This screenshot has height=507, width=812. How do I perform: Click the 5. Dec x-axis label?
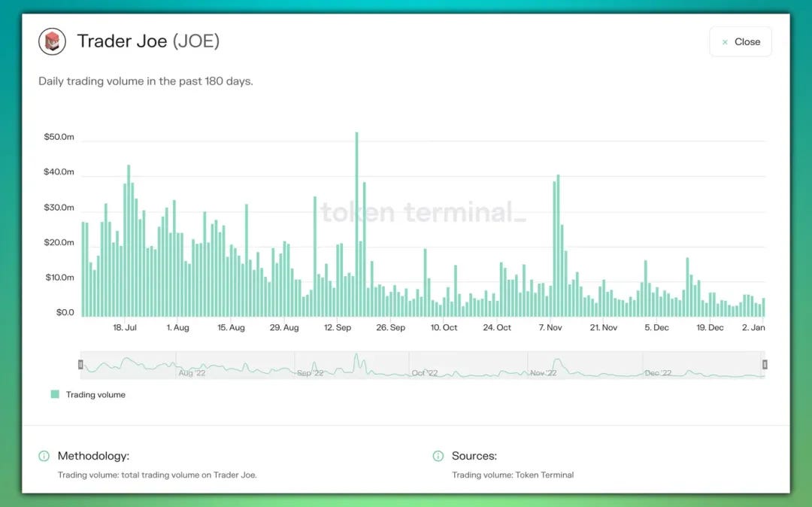(x=656, y=327)
